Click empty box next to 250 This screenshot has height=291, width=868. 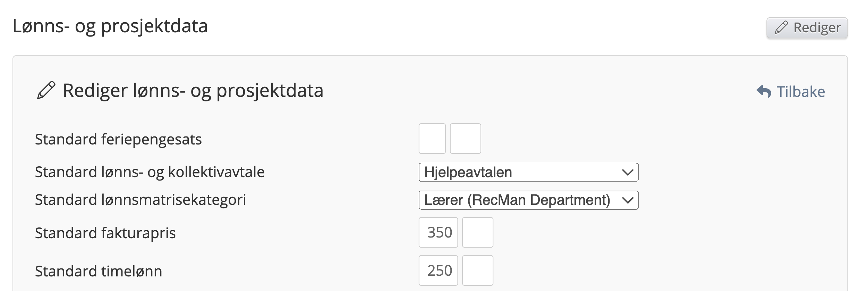pos(477,271)
